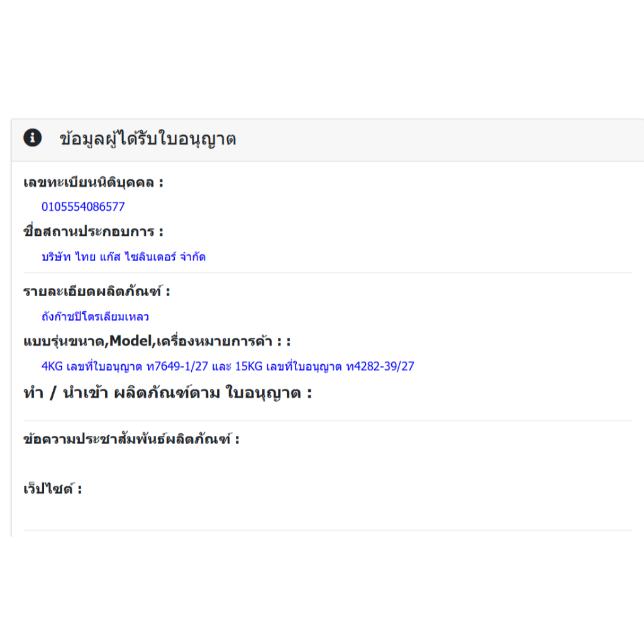This screenshot has width=644, height=644.
Task: Click the label รายละเอียดผลิตภัณฑ์
Action: [96, 292]
